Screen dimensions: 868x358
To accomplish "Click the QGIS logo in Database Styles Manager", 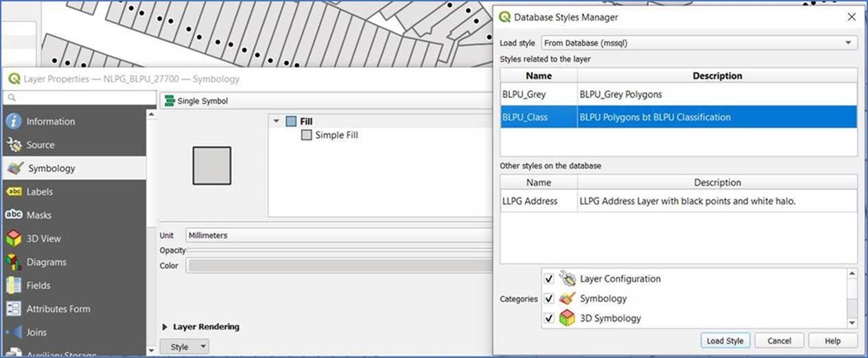I will (505, 17).
